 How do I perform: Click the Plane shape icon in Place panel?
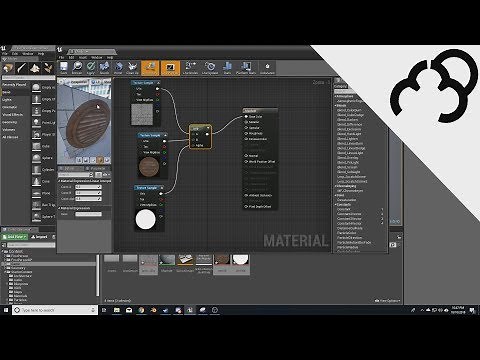point(36,193)
